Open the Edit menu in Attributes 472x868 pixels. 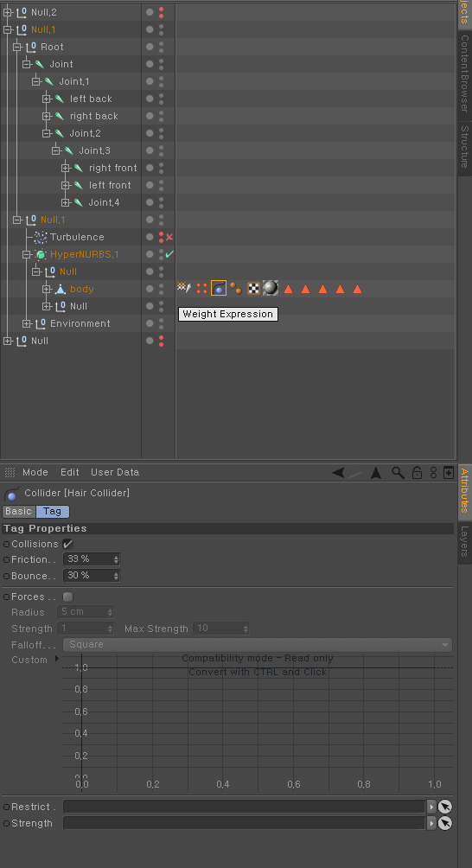[x=70, y=473]
